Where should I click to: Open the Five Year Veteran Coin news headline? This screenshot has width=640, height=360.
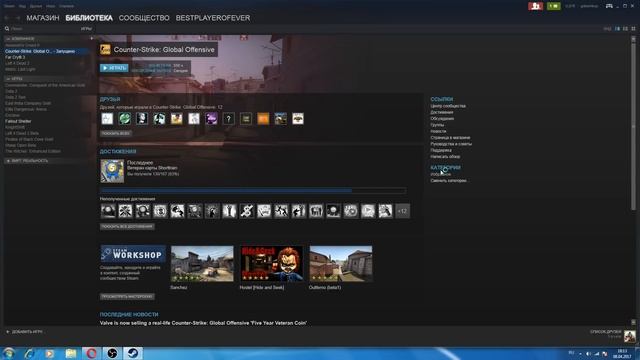(203, 323)
